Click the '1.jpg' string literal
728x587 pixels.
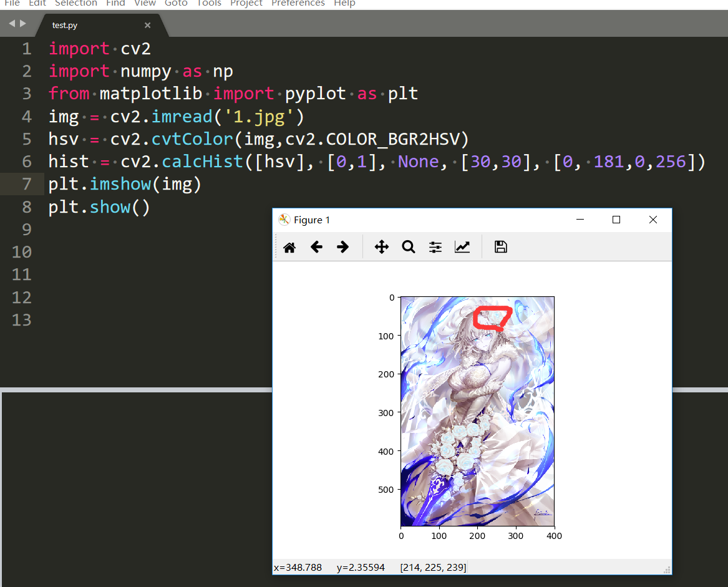[x=259, y=117]
